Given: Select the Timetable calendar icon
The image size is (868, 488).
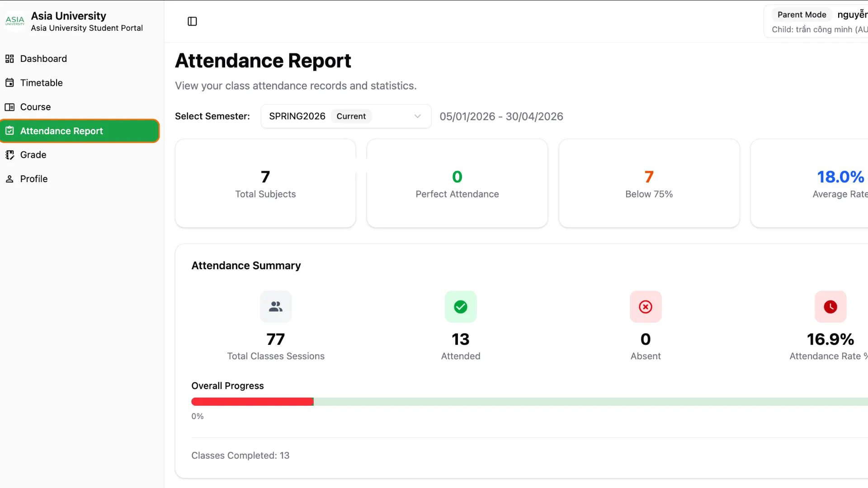Looking at the screenshot, I should [9, 83].
